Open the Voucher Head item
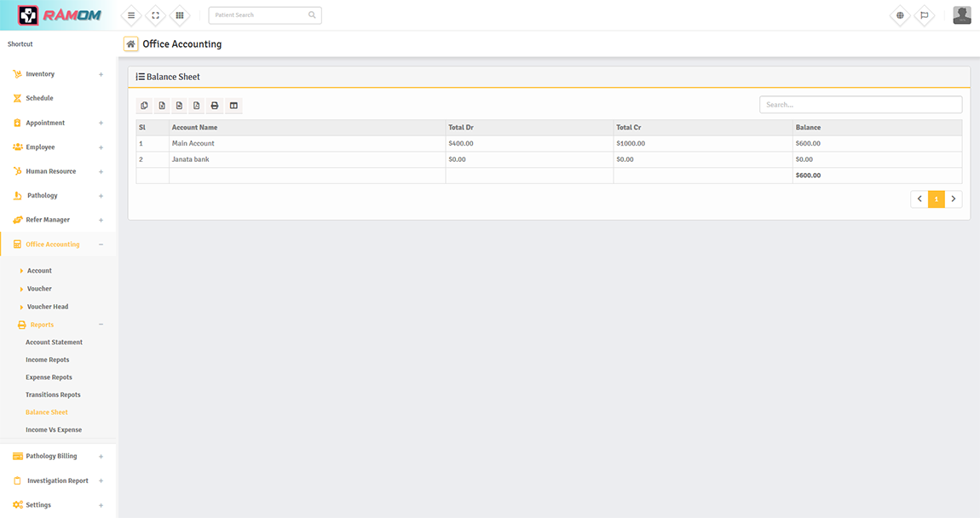The width and height of the screenshot is (980, 518). tap(48, 307)
